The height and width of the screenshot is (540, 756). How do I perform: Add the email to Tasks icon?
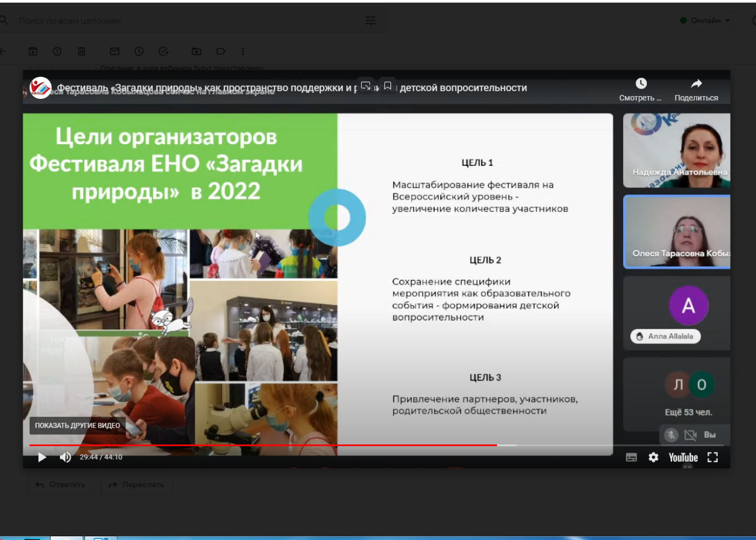click(x=164, y=51)
